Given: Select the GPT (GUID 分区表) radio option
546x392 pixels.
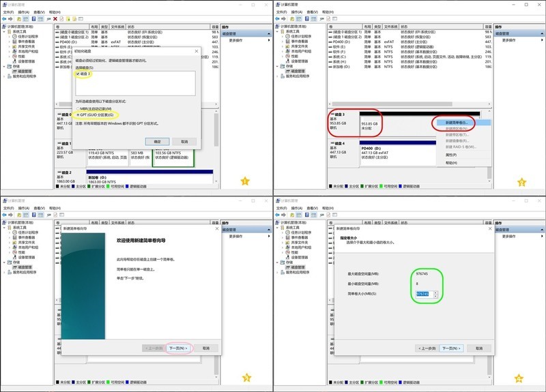Looking at the screenshot, I should coord(78,115).
